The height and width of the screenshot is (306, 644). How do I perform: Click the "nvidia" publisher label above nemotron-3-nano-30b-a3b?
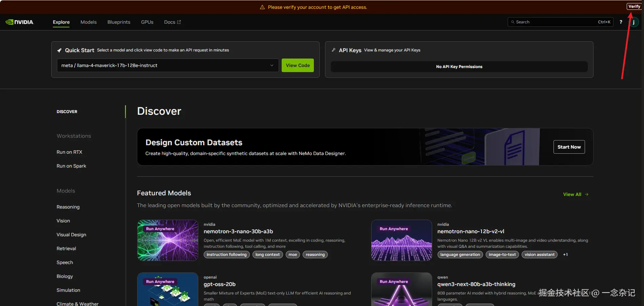coord(209,224)
